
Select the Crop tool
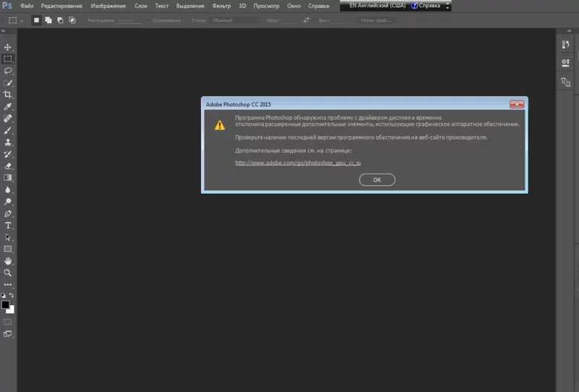[8, 95]
